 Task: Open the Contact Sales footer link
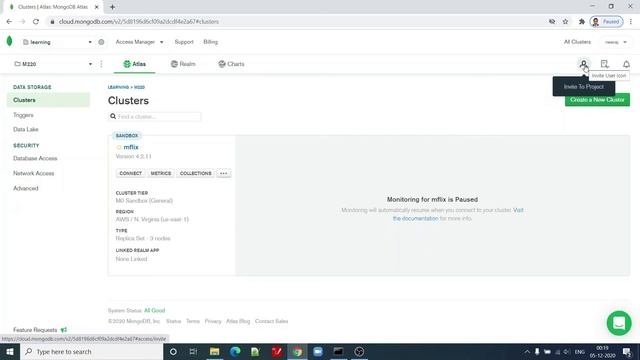(271, 321)
